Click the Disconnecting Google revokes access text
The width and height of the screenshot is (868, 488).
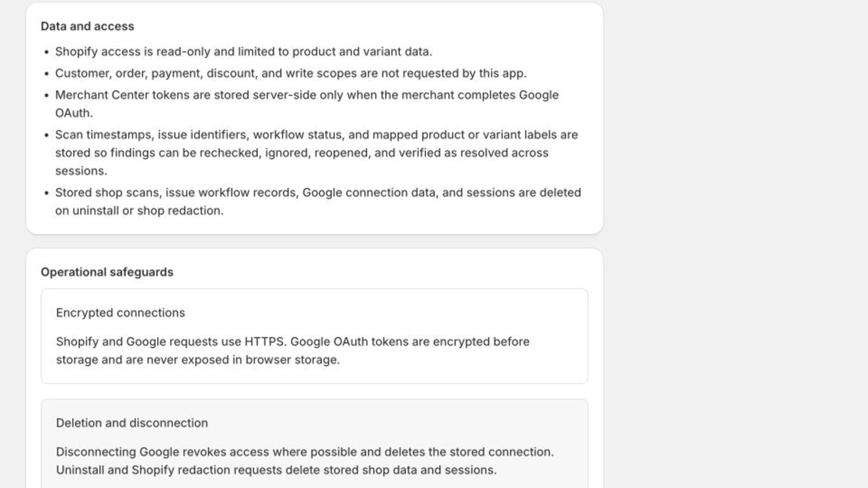(305, 452)
